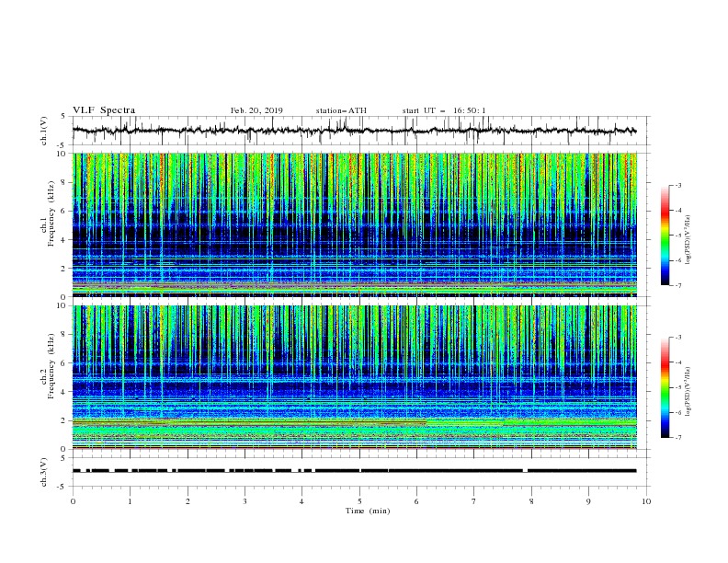The width and height of the screenshot is (728, 563).
Task: Click the ch.1 spectrogram panel
Action: 355,224
